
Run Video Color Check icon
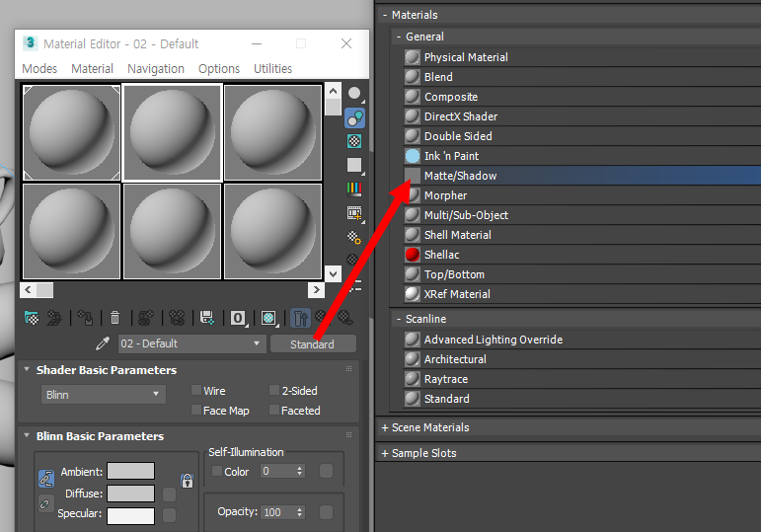coord(354,189)
